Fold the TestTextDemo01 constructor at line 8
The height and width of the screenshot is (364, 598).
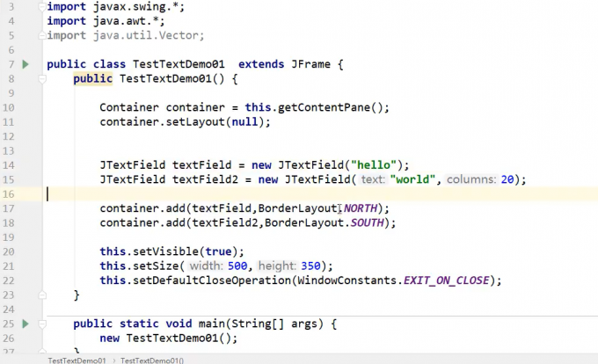coord(41,79)
